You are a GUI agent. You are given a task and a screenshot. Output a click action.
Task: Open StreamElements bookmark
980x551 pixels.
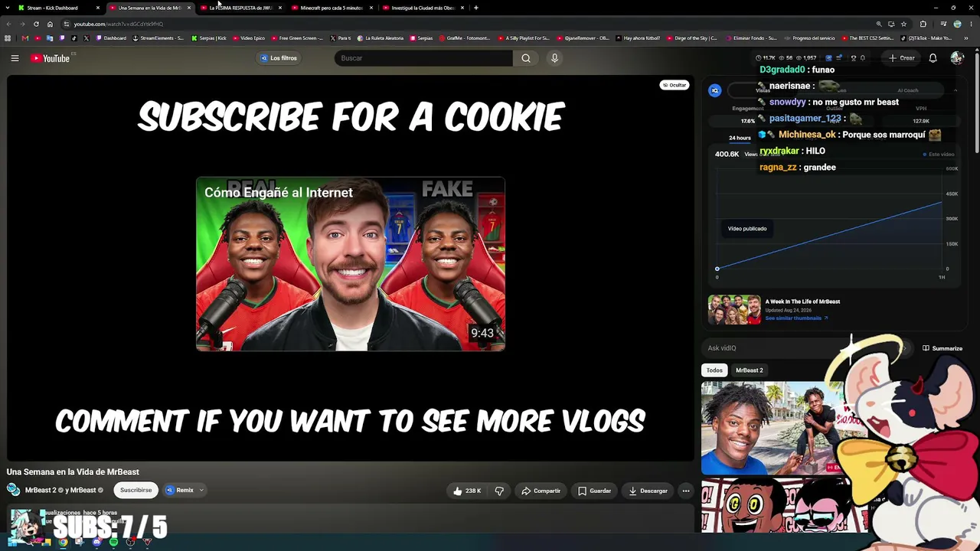(158, 38)
